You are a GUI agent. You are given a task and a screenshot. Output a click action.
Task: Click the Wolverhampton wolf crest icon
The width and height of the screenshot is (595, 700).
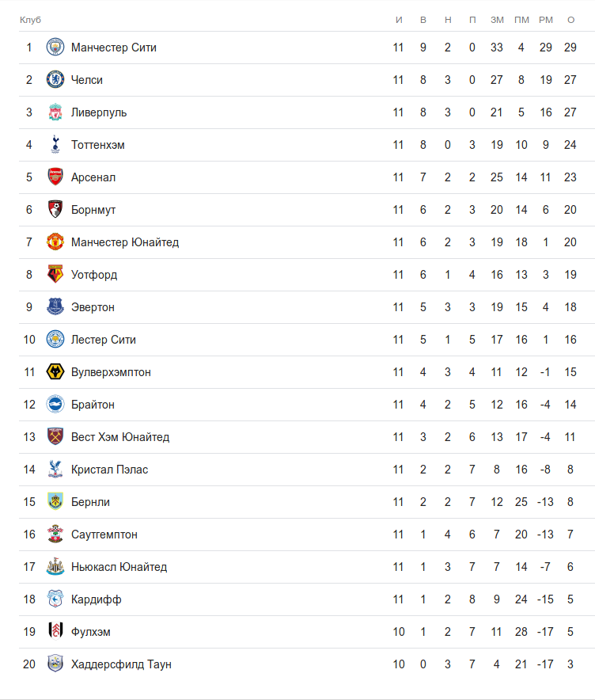[55, 372]
